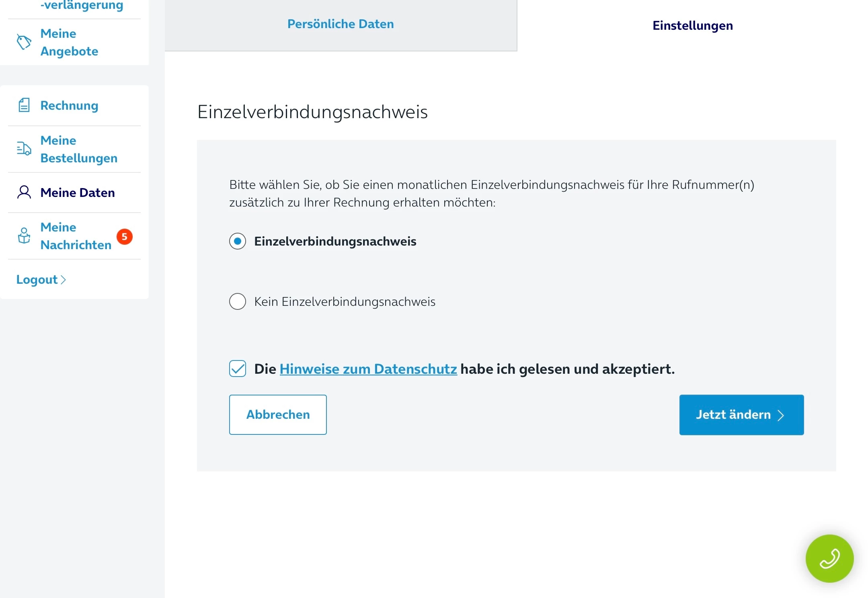Open Meine Nachrichten from the sidebar

coord(76,236)
